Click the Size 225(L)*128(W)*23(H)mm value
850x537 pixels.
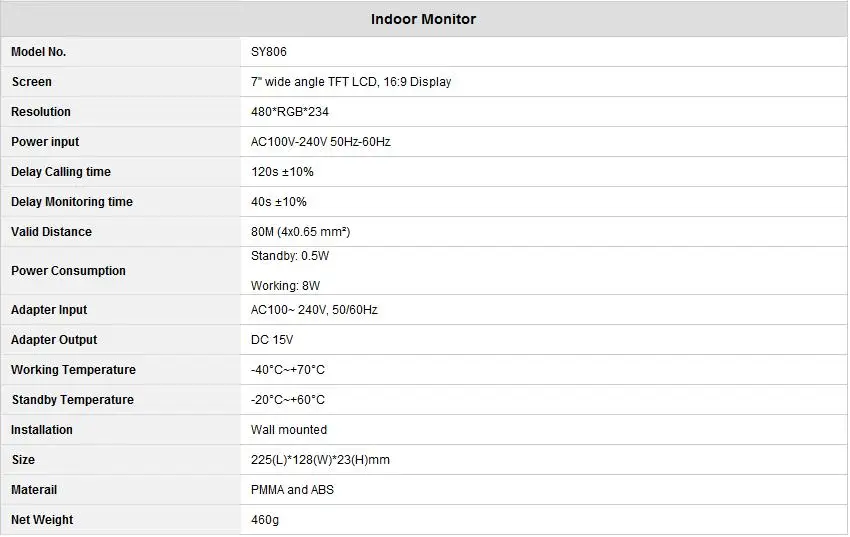[320, 460]
